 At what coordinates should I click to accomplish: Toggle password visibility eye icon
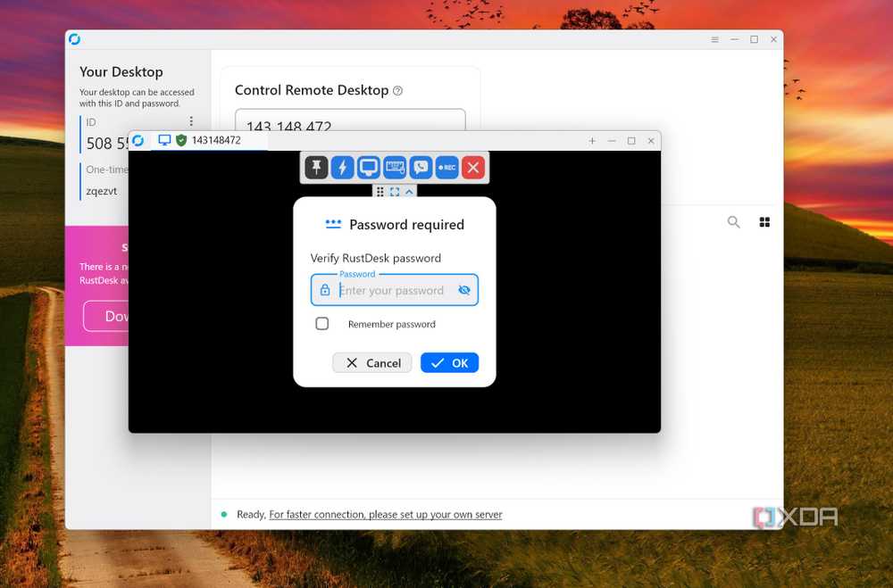[x=464, y=290]
